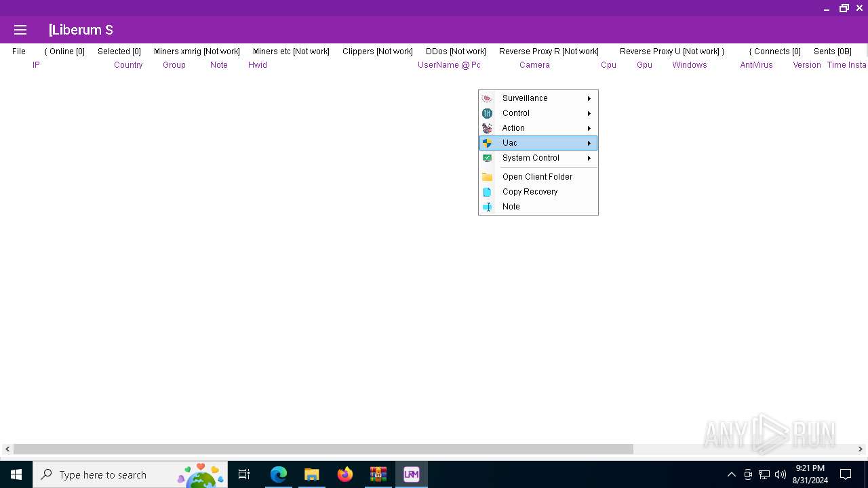Sort by the IP column header
The width and height of the screenshot is (868, 488).
point(36,65)
